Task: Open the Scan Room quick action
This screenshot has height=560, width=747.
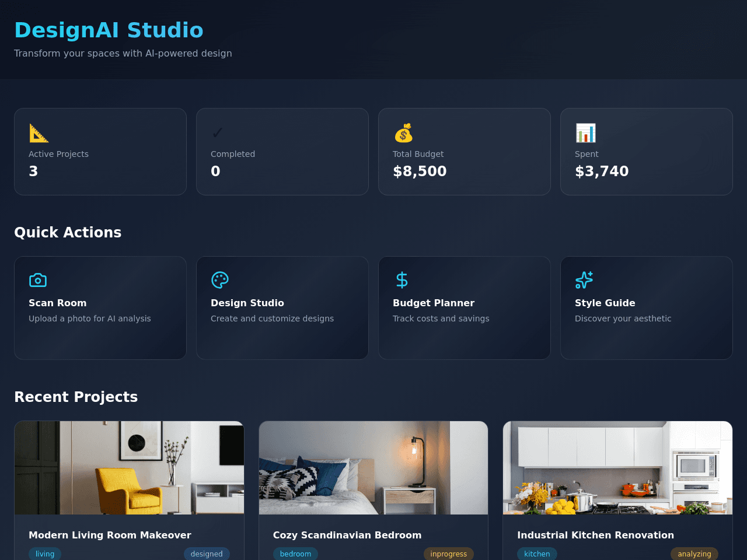Action: (100, 308)
